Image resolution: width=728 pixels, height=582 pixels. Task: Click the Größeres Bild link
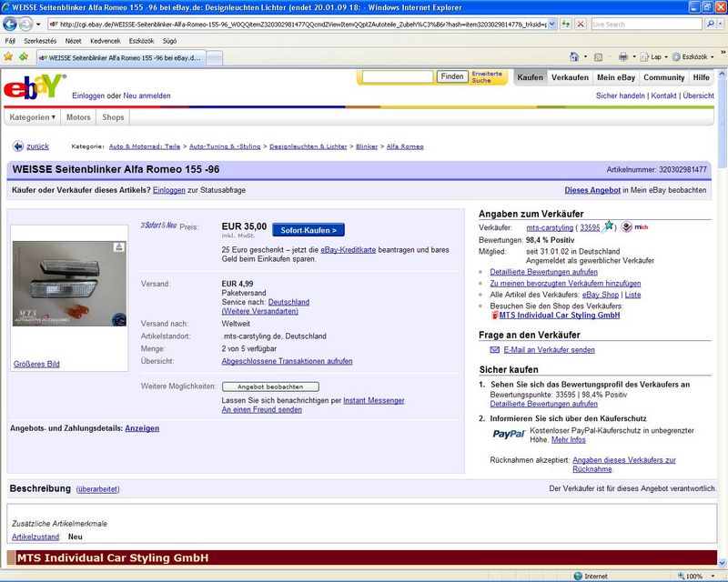pyautogui.click(x=36, y=365)
